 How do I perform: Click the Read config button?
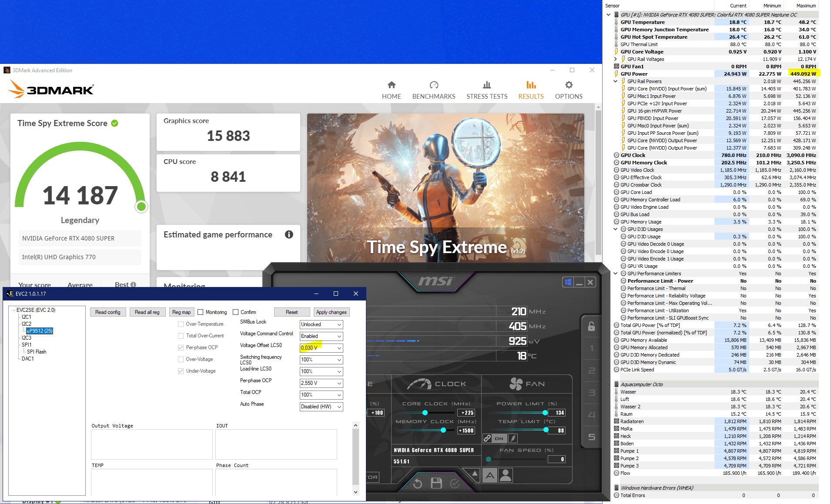tap(108, 312)
